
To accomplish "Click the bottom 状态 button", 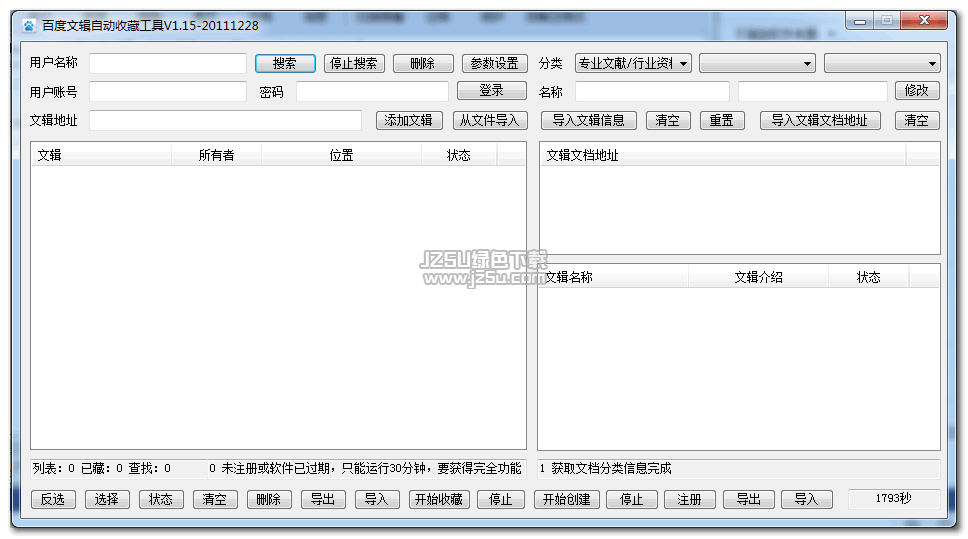I will tap(161, 499).
